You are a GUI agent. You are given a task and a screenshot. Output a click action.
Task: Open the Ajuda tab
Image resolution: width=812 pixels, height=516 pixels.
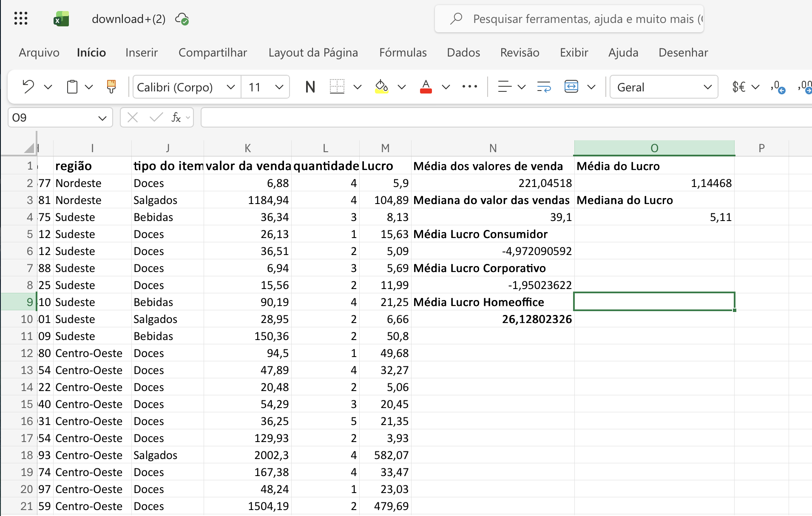(623, 52)
